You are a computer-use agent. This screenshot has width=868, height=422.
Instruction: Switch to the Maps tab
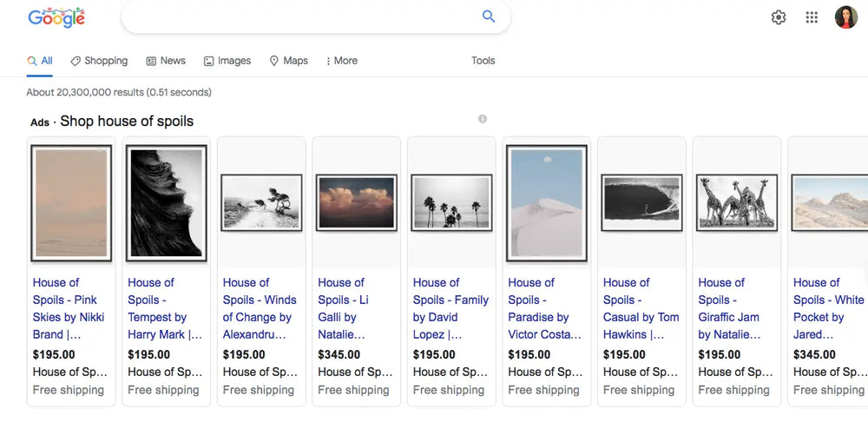click(x=288, y=61)
